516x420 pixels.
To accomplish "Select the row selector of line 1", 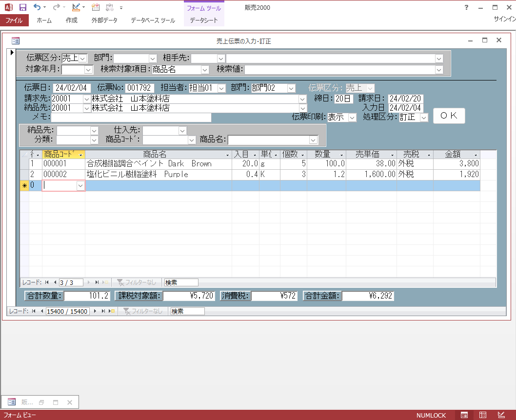I will (24, 164).
